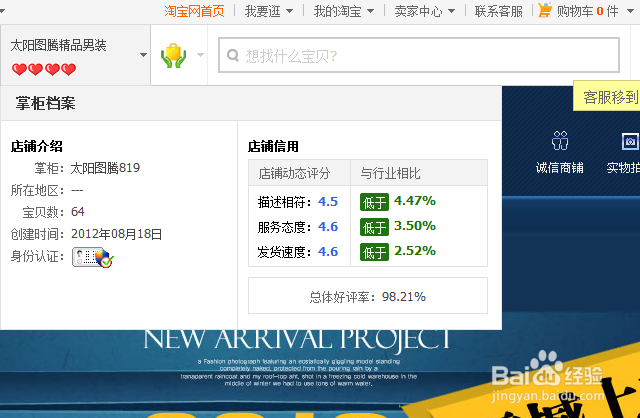Expand the 我要逛 dropdown arrow
The image size is (640, 418).
click(289, 11)
